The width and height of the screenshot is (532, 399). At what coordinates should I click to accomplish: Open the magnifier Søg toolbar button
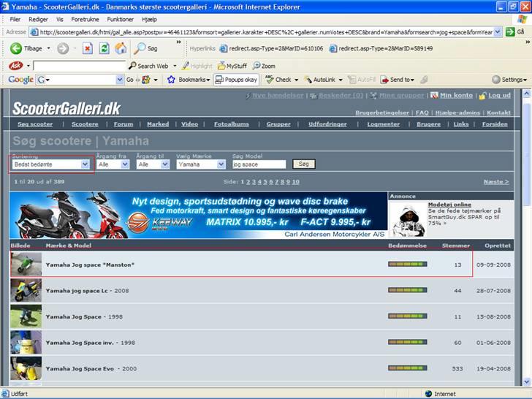click(145, 48)
